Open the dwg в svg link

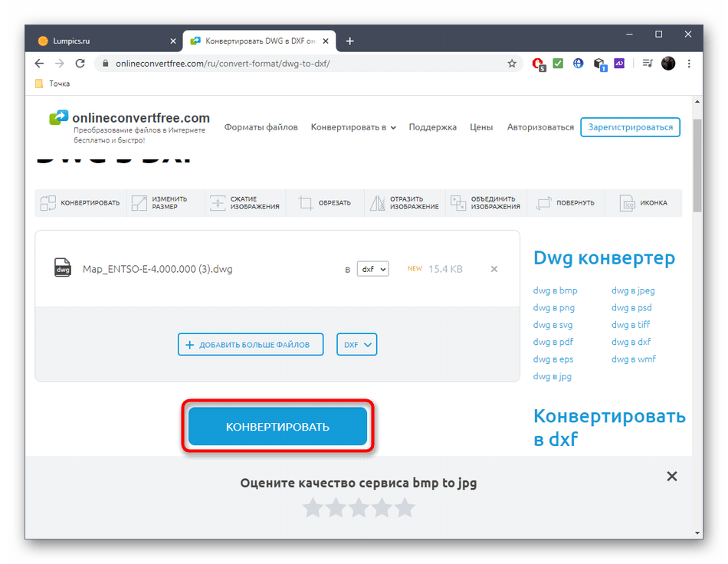coord(553,325)
